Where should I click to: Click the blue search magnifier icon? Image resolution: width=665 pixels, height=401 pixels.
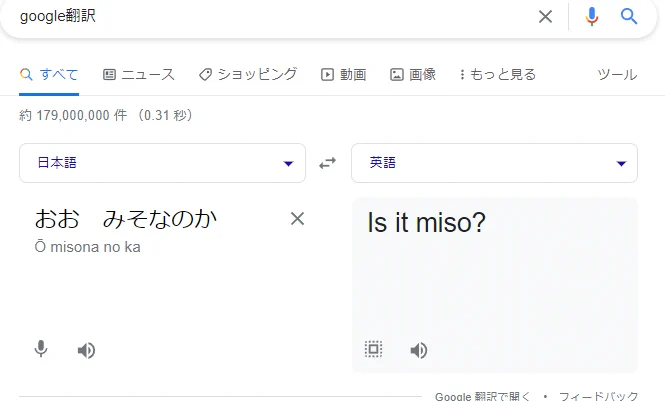tap(629, 17)
